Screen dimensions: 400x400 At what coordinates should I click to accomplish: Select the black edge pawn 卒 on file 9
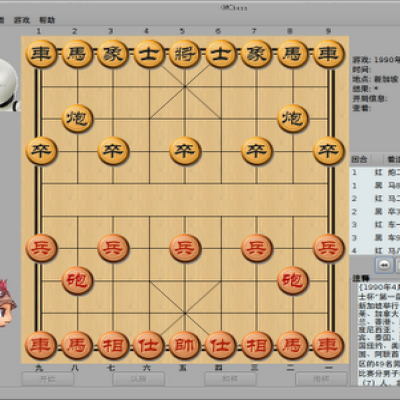[x=329, y=151]
